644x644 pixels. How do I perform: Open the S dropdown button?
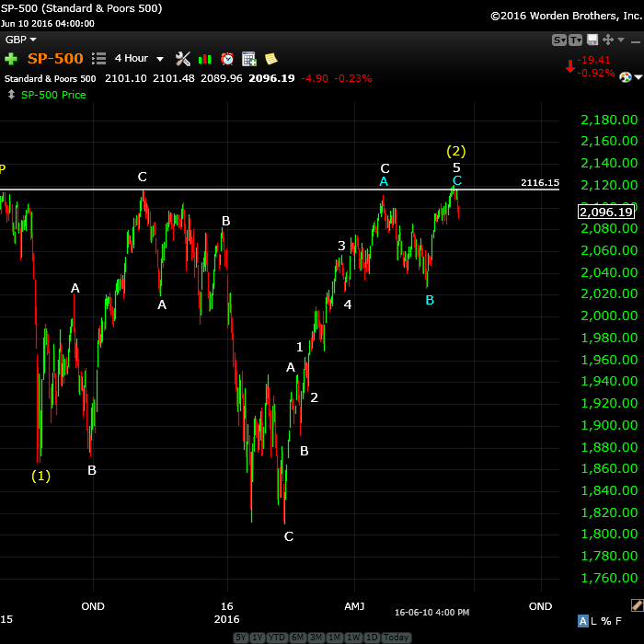tap(559, 40)
